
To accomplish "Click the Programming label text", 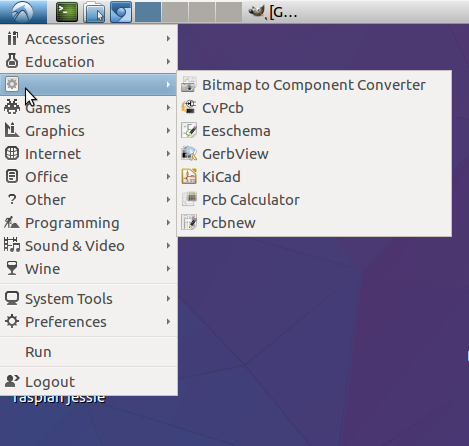I will [x=72, y=223].
